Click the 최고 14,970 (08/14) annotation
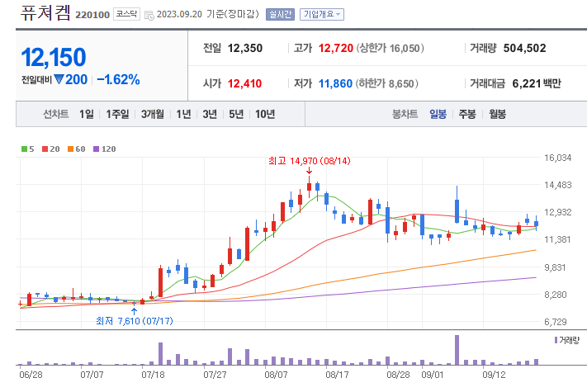 (x=310, y=161)
